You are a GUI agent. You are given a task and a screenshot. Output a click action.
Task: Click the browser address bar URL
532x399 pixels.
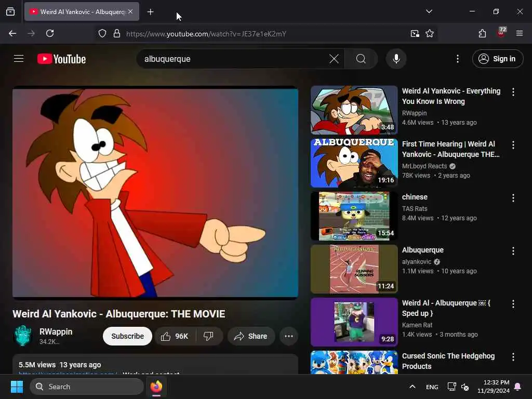pyautogui.click(x=206, y=34)
